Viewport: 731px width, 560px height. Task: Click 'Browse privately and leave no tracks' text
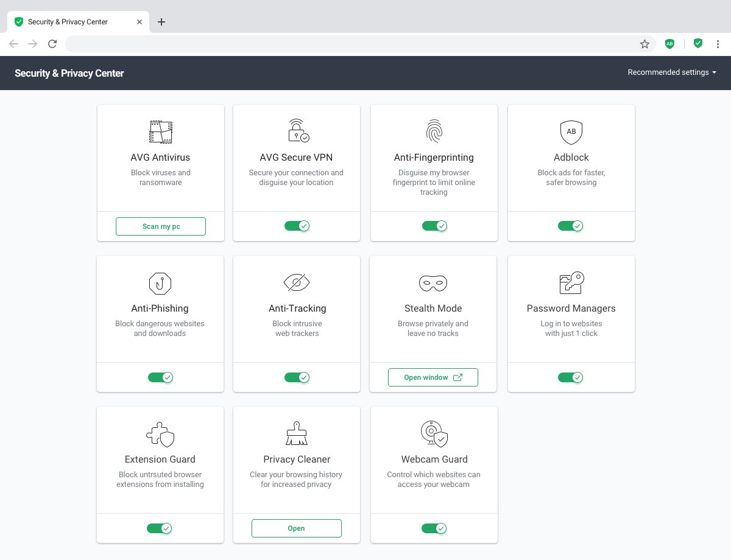coord(433,329)
